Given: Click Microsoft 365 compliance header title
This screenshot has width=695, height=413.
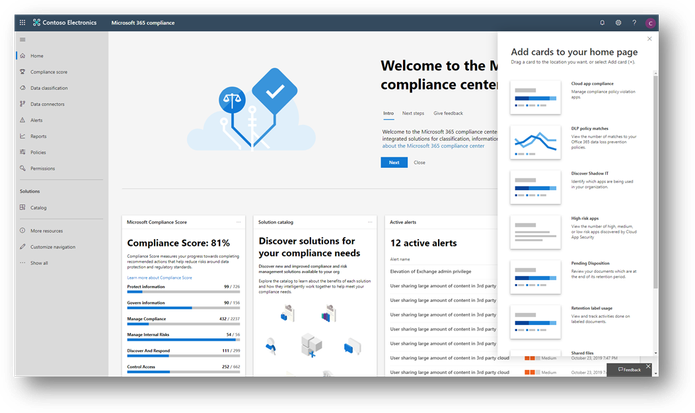Looking at the screenshot, I should [143, 23].
